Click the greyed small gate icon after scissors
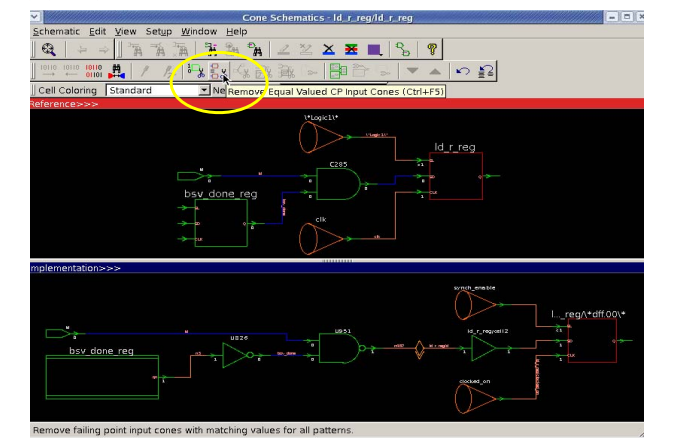Image resolution: width=674 pixels, height=448 pixels. point(309,72)
